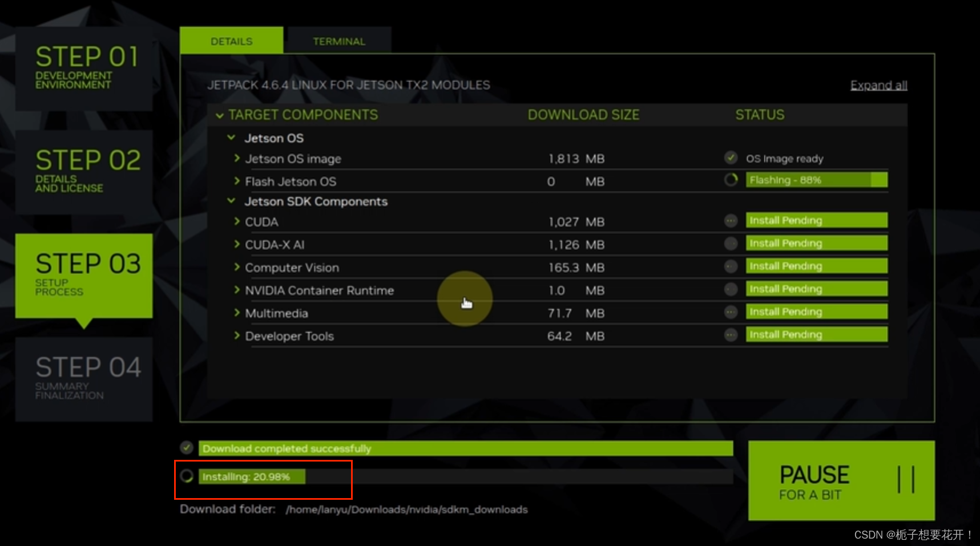Click the Developer Tools Install Pending bar

816,334
